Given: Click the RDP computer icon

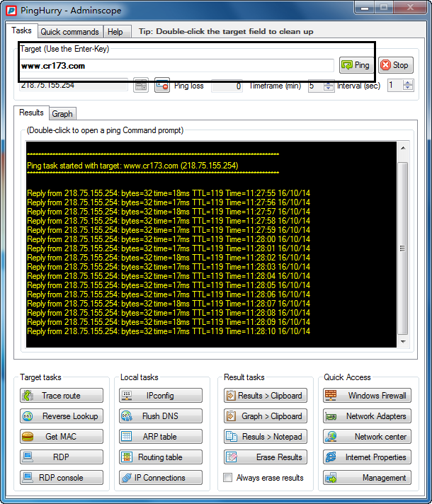Looking at the screenshot, I should click(x=28, y=457).
